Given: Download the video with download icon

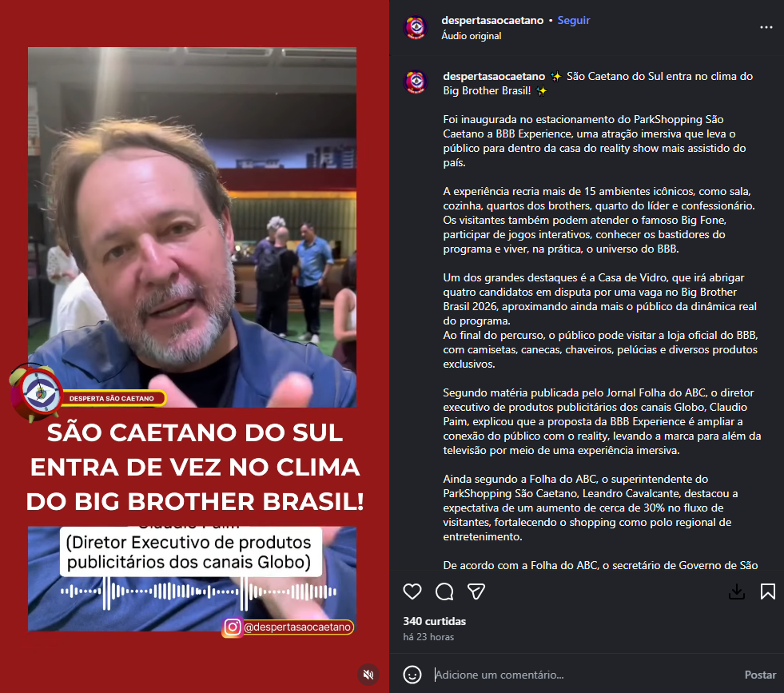Looking at the screenshot, I should 737,591.
